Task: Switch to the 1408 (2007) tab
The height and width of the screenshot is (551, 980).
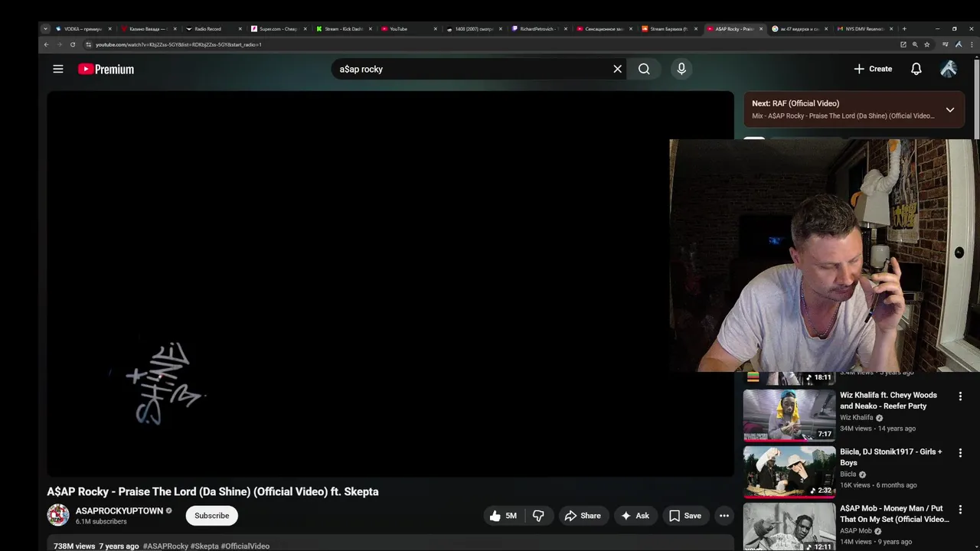Action: (x=473, y=29)
